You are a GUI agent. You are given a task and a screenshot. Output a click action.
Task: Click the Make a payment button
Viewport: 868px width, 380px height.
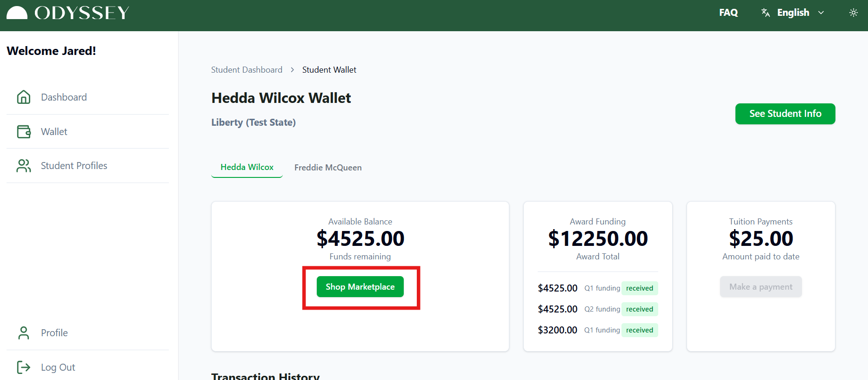pyautogui.click(x=761, y=287)
